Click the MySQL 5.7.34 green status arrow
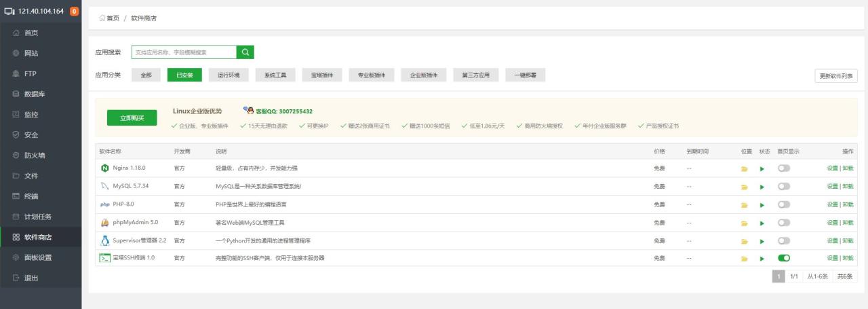Screen dimensions: 868x309 (x=762, y=186)
